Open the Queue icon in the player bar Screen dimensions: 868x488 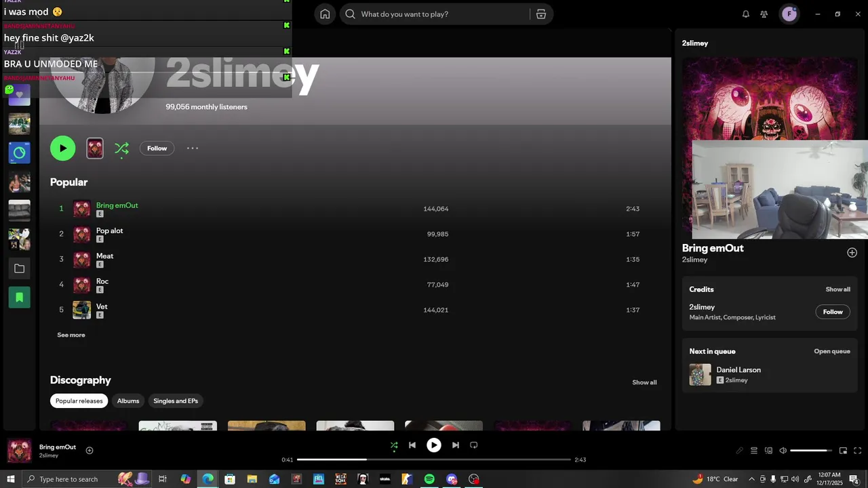[753, 451]
